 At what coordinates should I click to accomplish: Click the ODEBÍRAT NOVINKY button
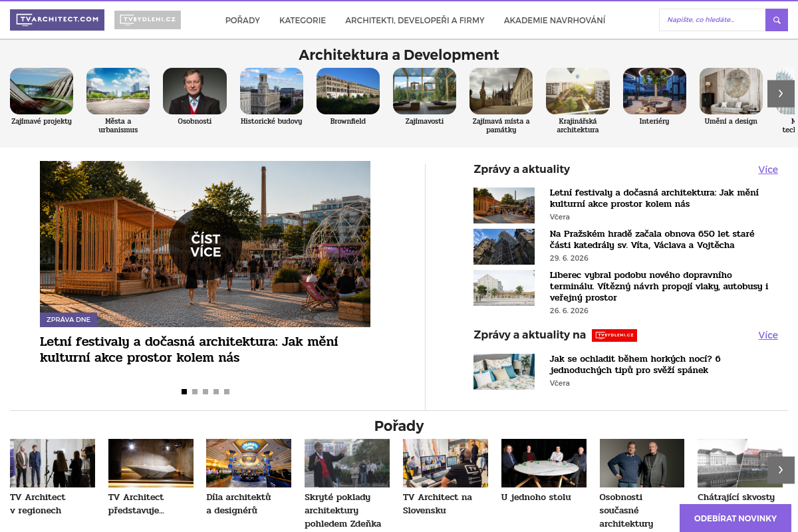click(x=735, y=518)
